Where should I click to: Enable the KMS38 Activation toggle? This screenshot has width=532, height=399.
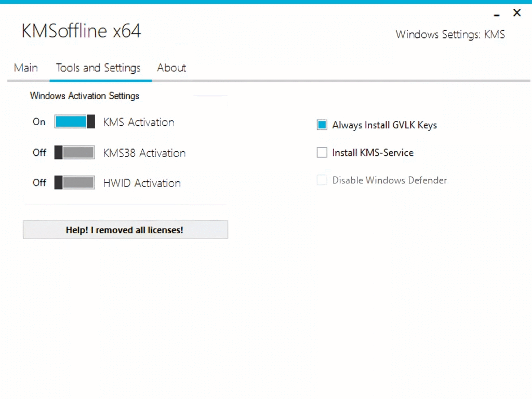coord(74,152)
